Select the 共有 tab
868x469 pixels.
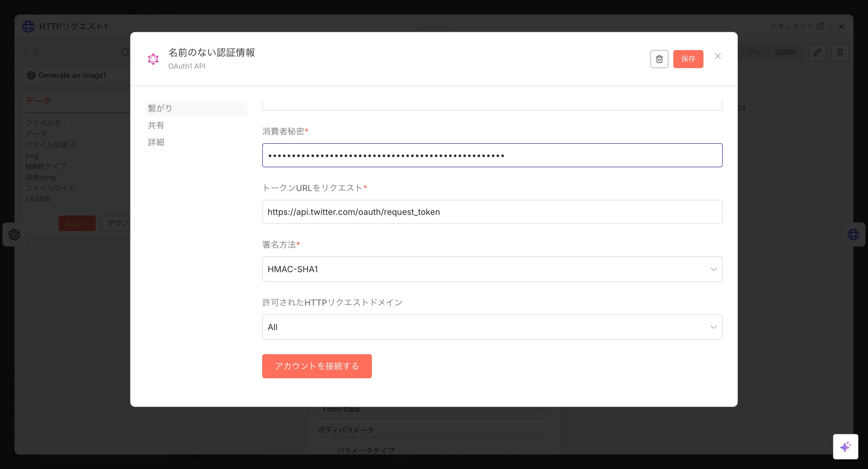click(156, 125)
